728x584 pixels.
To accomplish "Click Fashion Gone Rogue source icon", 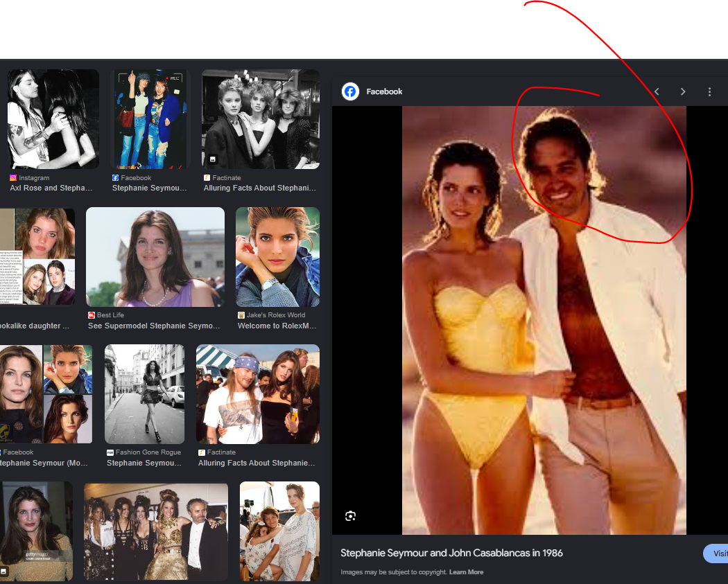I will coord(110,452).
